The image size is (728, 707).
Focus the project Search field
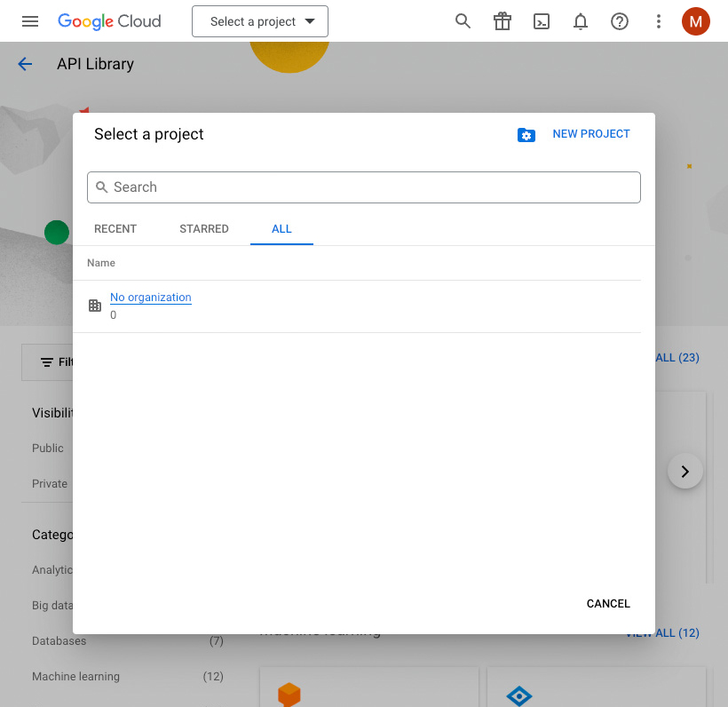(x=363, y=187)
